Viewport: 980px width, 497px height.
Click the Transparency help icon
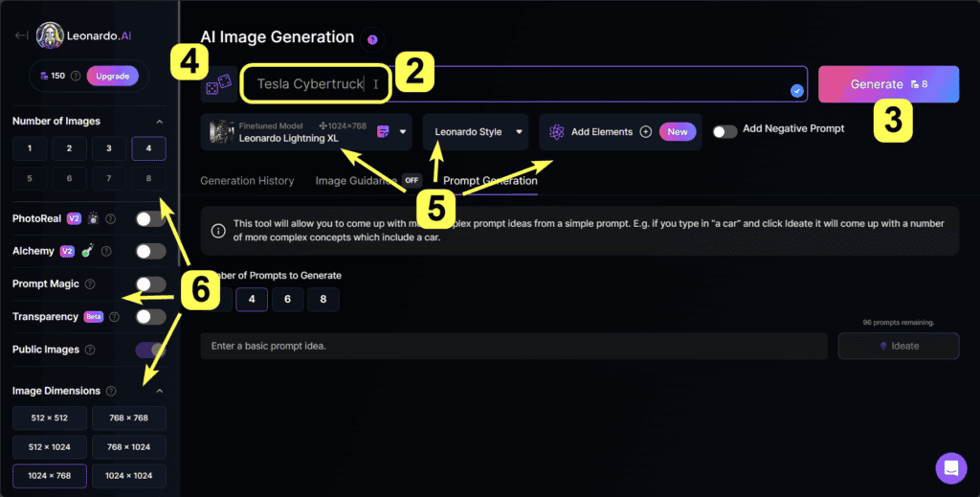114,317
